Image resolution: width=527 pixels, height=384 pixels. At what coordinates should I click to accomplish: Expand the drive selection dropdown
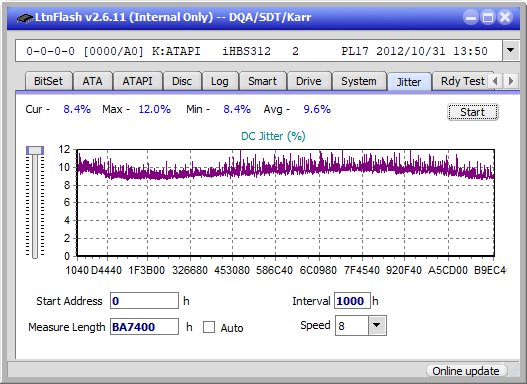pos(511,51)
